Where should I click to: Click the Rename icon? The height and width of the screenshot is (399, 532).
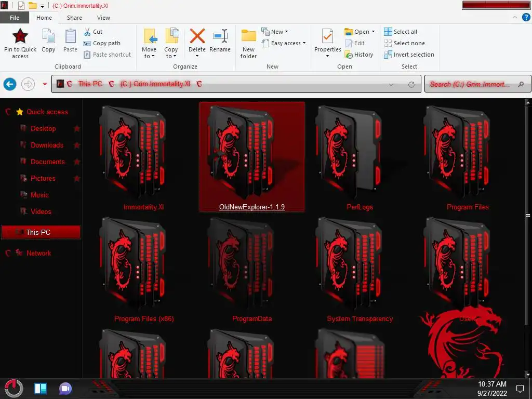[x=220, y=36]
